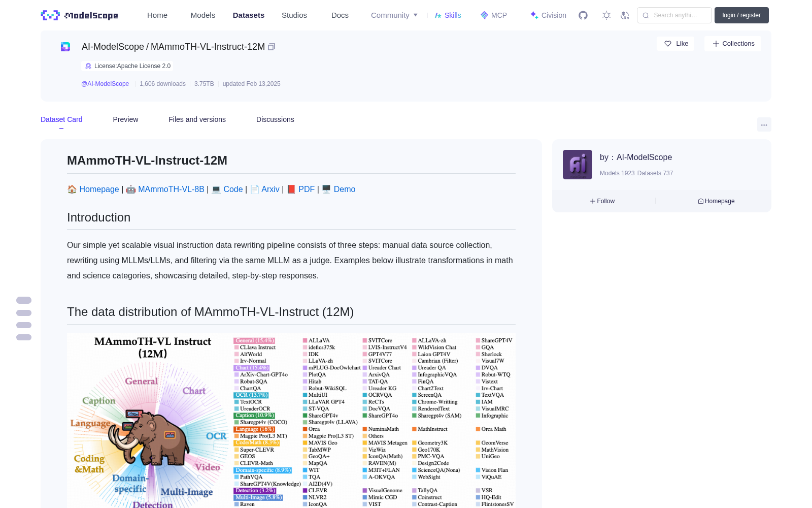This screenshot has width=812, height=508.
Task: Click the house emoji before Homepage
Action: (x=72, y=189)
